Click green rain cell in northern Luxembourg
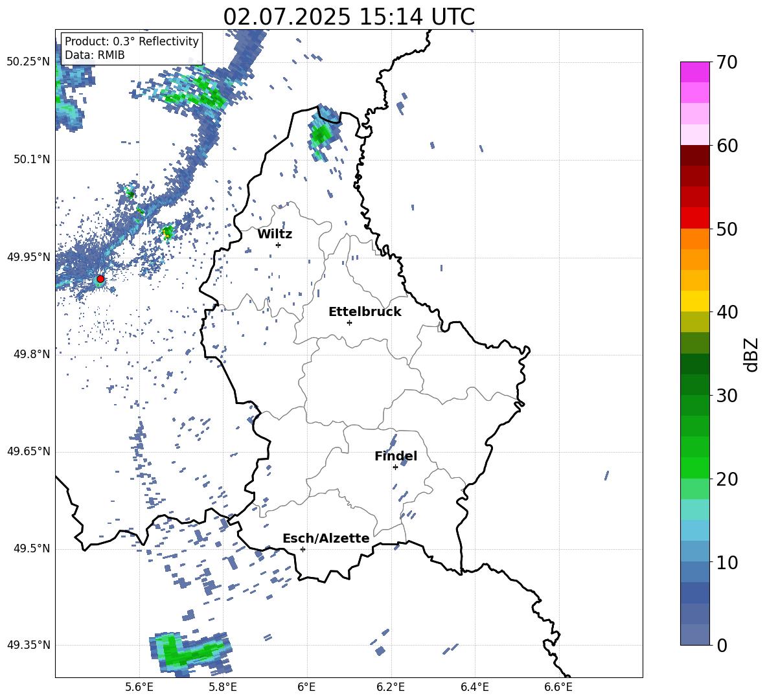This screenshot has width=767, height=700. click(x=321, y=133)
